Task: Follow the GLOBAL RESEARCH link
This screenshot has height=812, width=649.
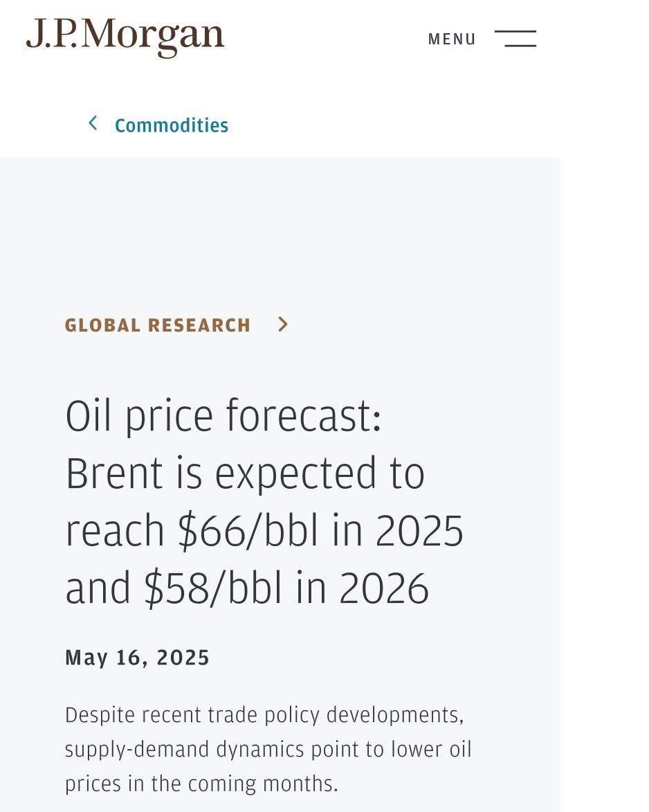Action: point(157,325)
